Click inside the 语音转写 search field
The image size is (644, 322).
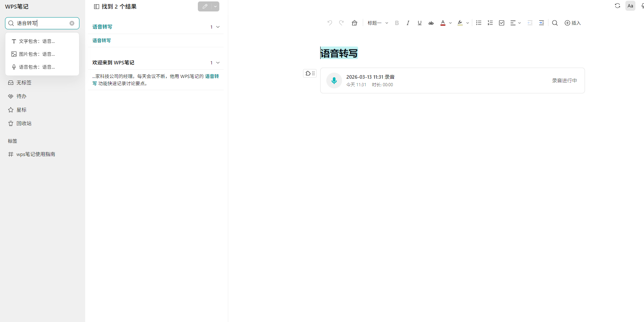coord(42,23)
